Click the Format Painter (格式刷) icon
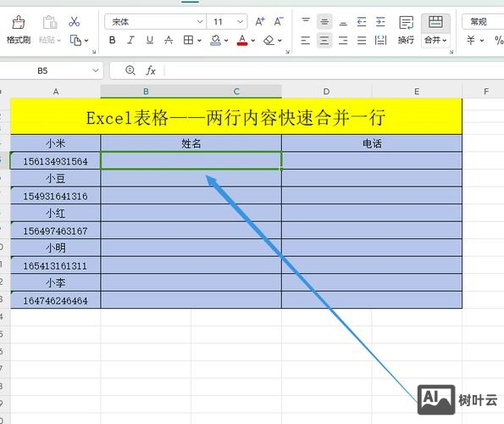This screenshot has width=504, height=424. pyautogui.click(x=19, y=23)
